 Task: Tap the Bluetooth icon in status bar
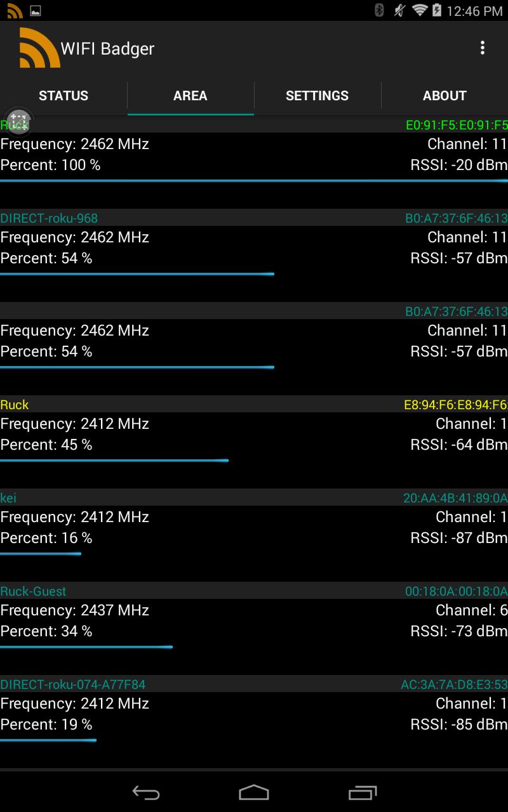pyautogui.click(x=379, y=10)
